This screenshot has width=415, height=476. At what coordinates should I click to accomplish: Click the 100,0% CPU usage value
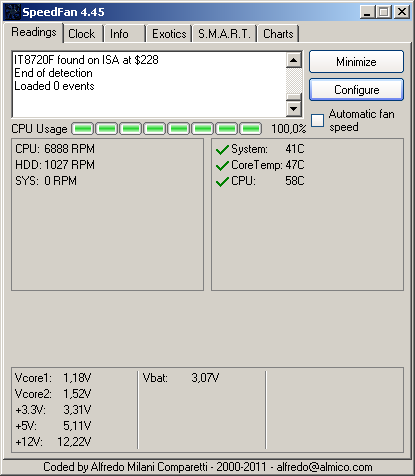(x=288, y=129)
